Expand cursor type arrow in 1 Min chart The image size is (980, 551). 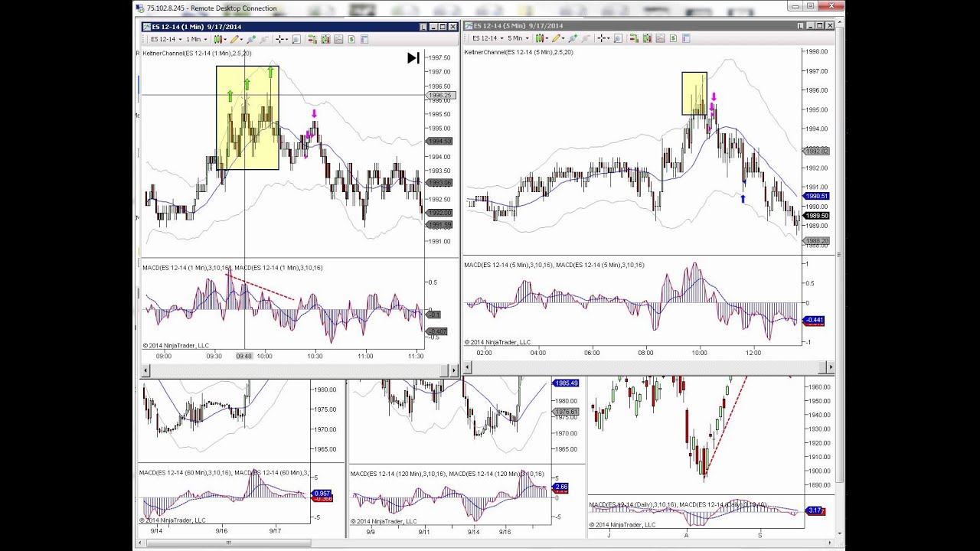287,39
